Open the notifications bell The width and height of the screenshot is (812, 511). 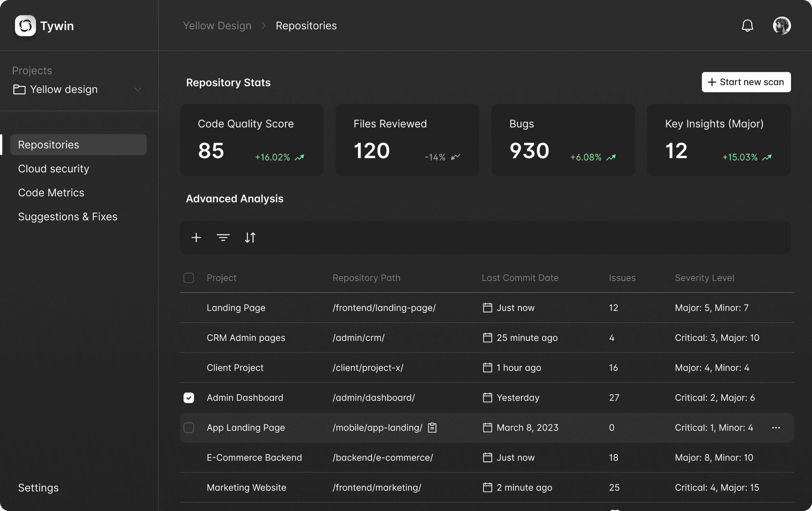click(x=747, y=26)
